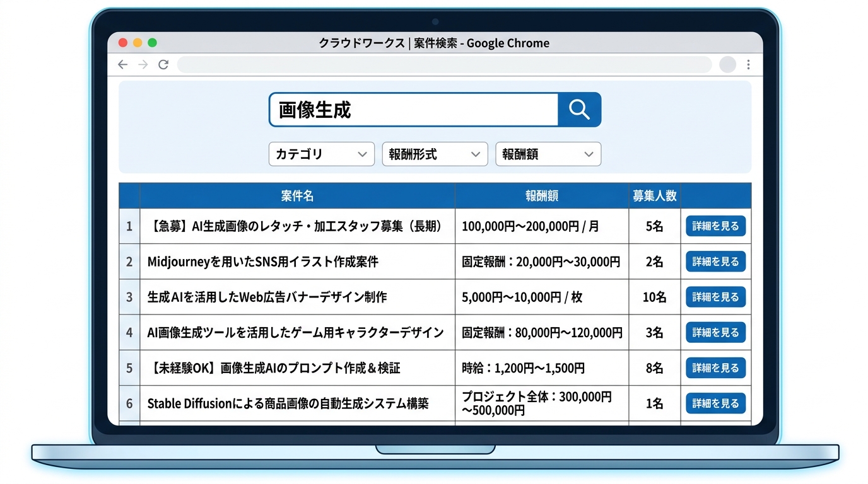This screenshot has width=868, height=484.
Task: Click 詳細を見る for the AI retouch staff job
Action: coord(715,226)
